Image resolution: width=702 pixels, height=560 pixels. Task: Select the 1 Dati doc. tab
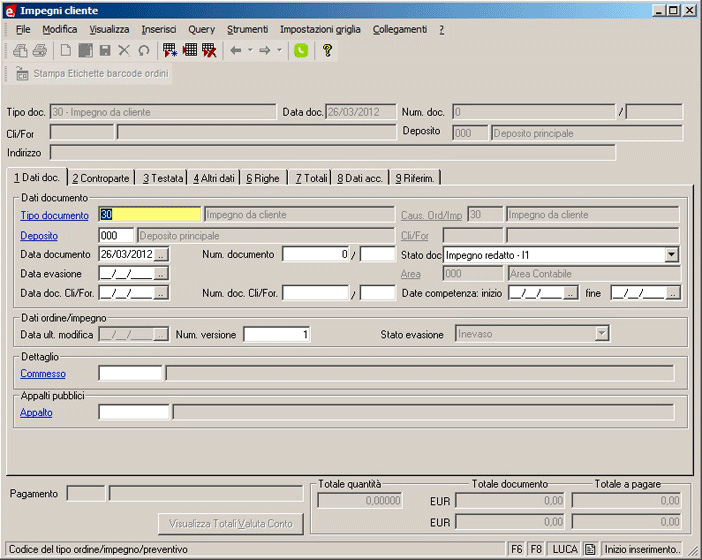(x=37, y=177)
